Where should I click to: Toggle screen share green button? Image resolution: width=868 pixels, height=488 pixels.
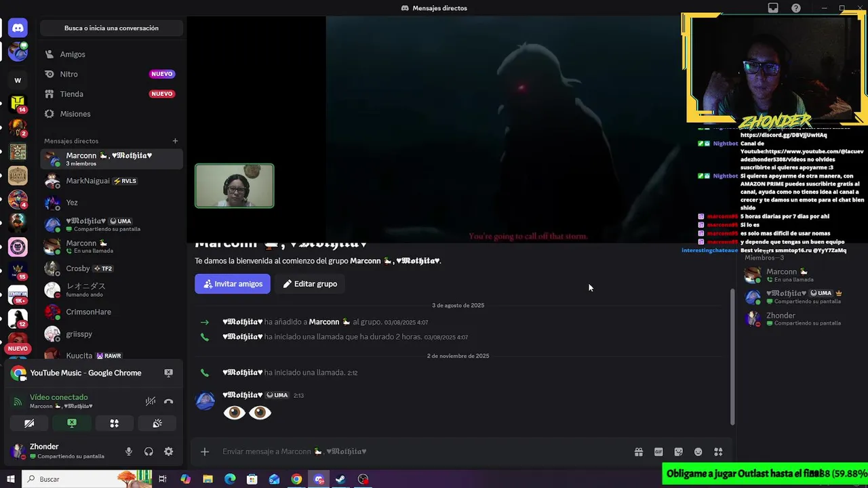[x=72, y=424]
